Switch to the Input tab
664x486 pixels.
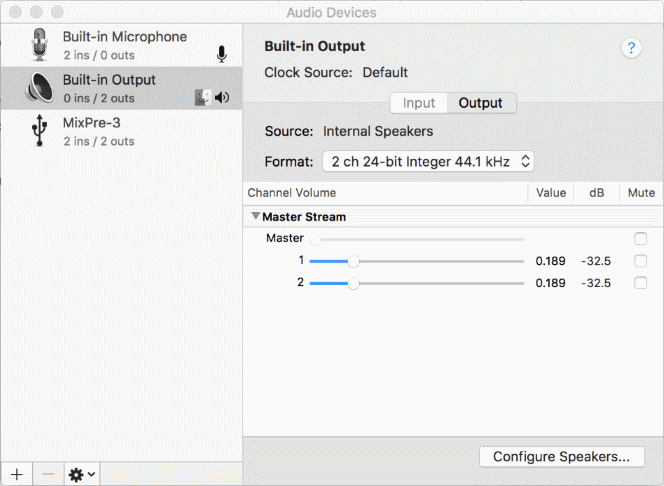pos(419,103)
